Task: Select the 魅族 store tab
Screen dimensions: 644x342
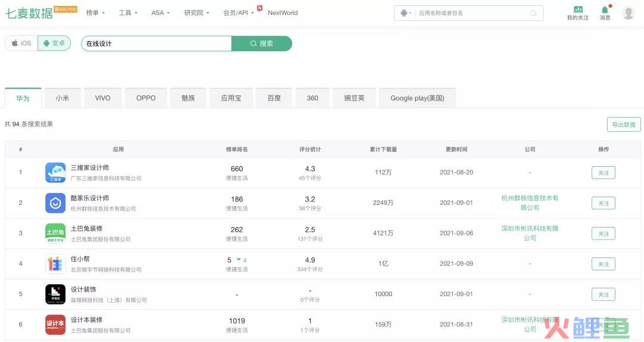Action: pyautogui.click(x=188, y=98)
